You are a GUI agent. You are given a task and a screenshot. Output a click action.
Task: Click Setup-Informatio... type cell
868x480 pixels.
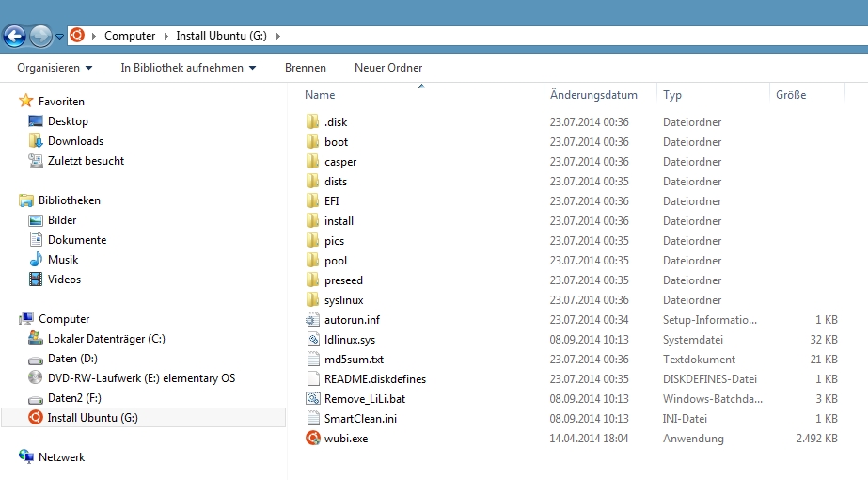(x=710, y=320)
